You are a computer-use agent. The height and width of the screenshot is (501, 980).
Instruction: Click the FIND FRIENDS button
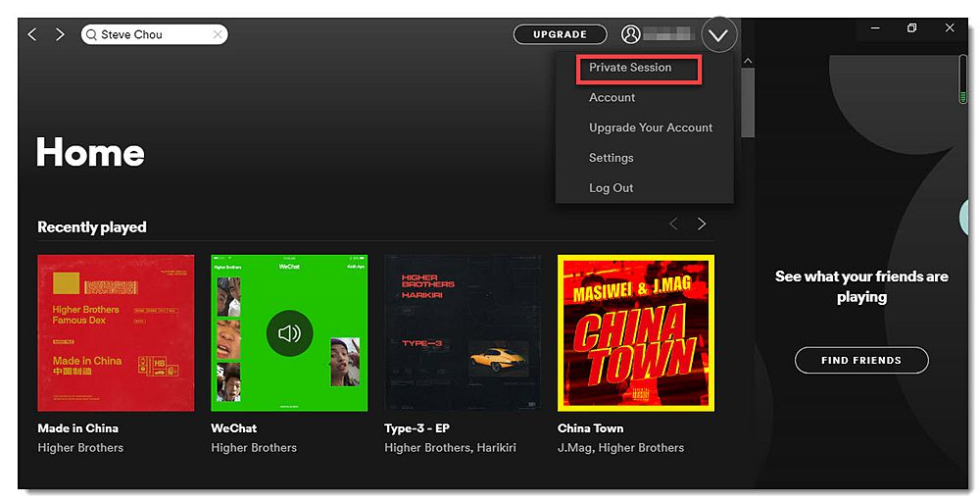[861, 360]
